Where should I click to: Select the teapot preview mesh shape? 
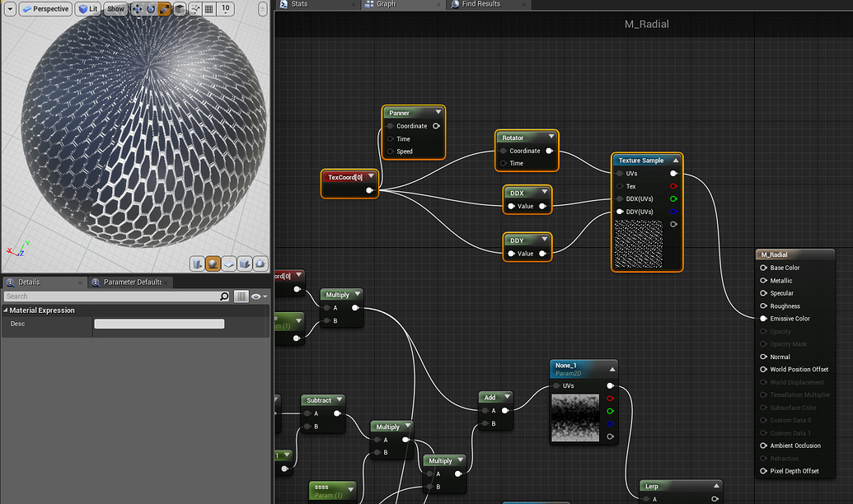(x=260, y=263)
